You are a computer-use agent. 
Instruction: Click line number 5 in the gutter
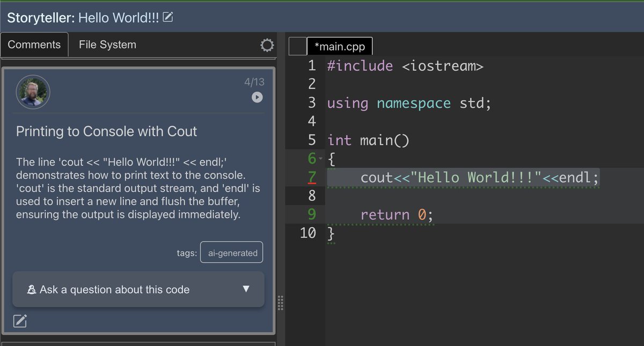click(x=312, y=140)
